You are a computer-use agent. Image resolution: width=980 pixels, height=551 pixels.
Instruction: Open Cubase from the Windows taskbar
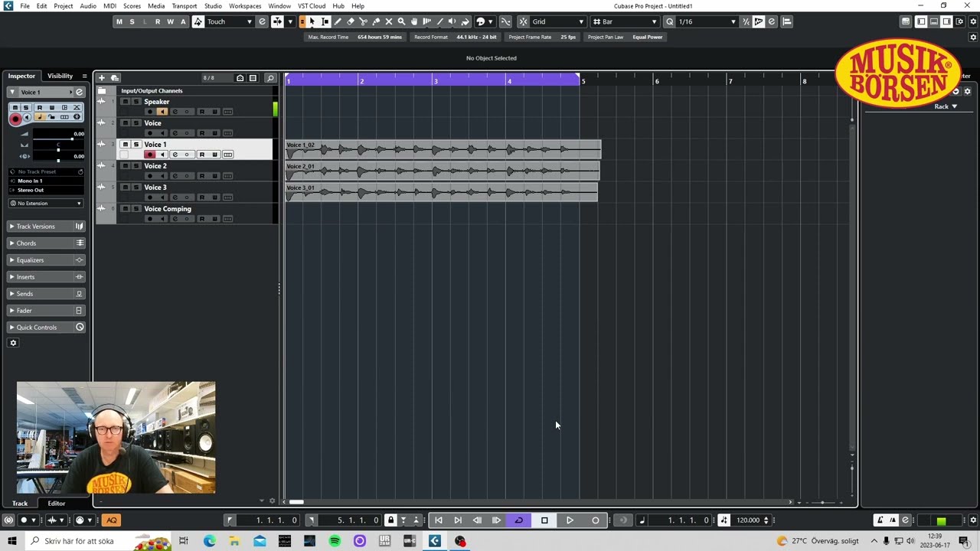435,541
